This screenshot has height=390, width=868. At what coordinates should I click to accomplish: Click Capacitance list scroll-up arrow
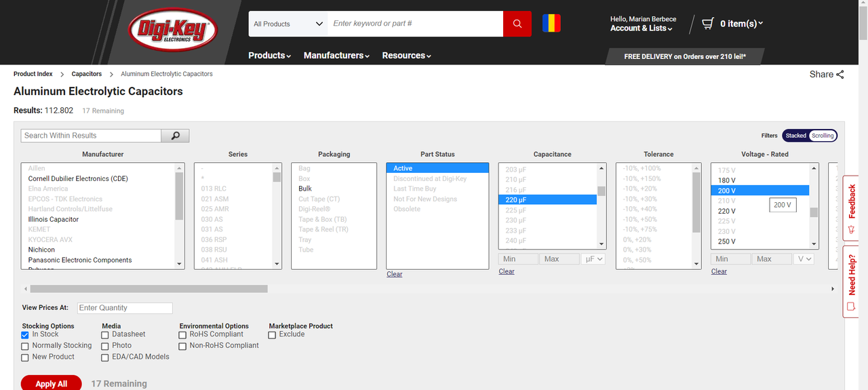pyautogui.click(x=601, y=168)
